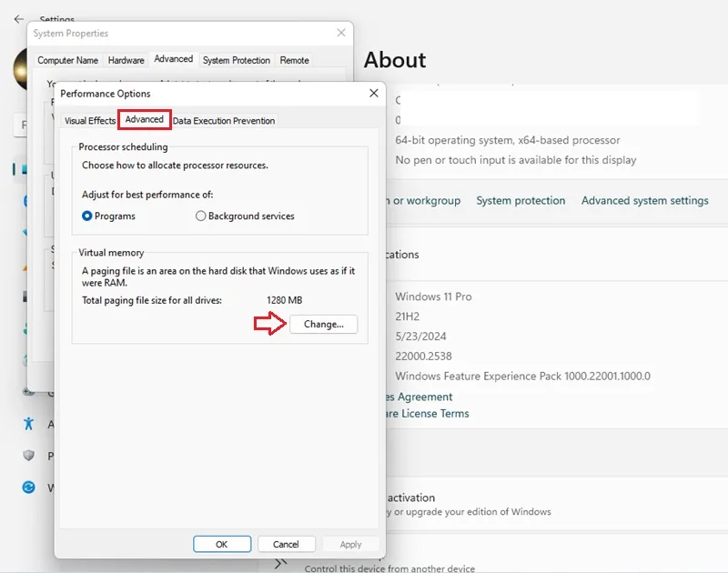This screenshot has height=573, width=728.
Task: Close the Performance Options dialog
Action: click(374, 94)
